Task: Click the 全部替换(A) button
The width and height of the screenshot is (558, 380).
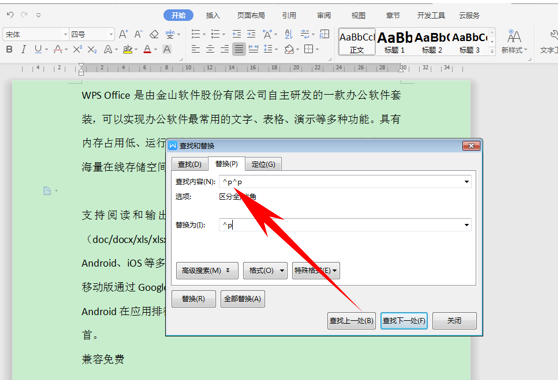Action: (242, 299)
